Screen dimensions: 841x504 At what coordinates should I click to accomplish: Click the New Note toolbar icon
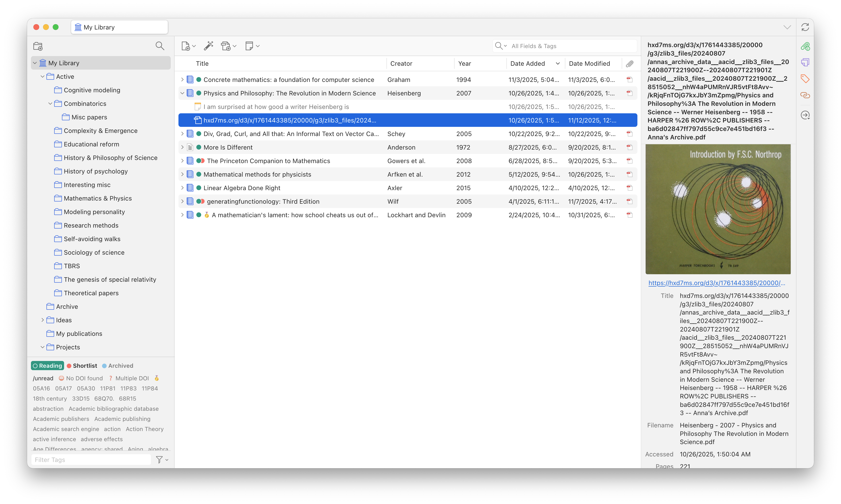click(x=249, y=46)
